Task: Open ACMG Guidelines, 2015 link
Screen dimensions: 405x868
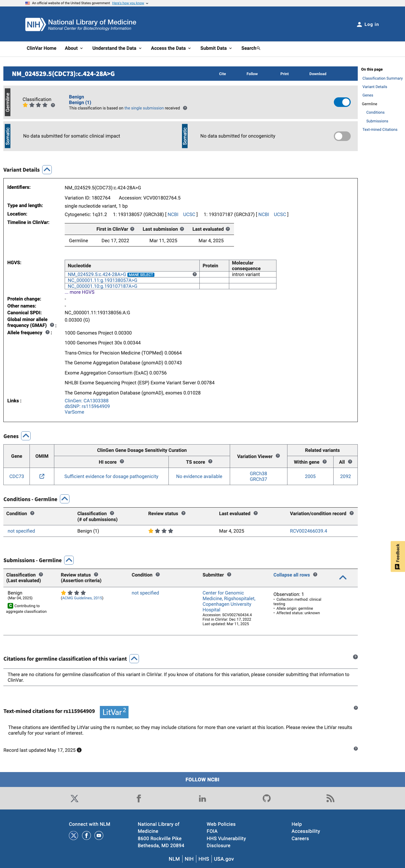Action: (x=82, y=598)
